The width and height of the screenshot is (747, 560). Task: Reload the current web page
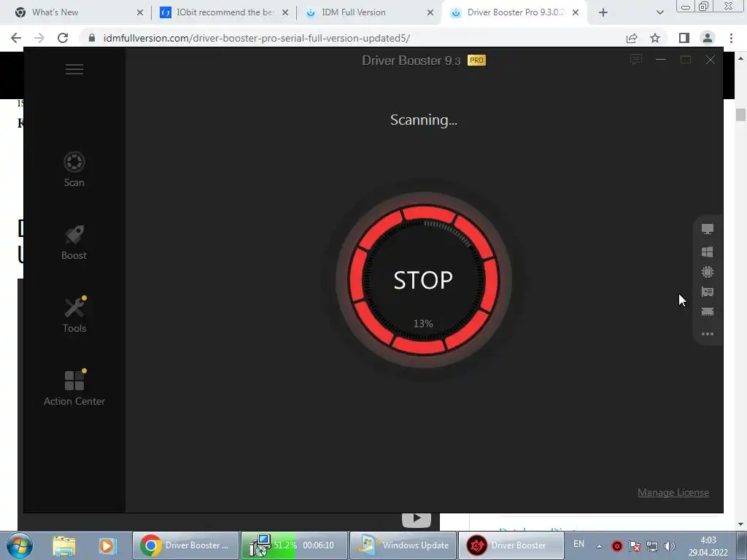(63, 38)
